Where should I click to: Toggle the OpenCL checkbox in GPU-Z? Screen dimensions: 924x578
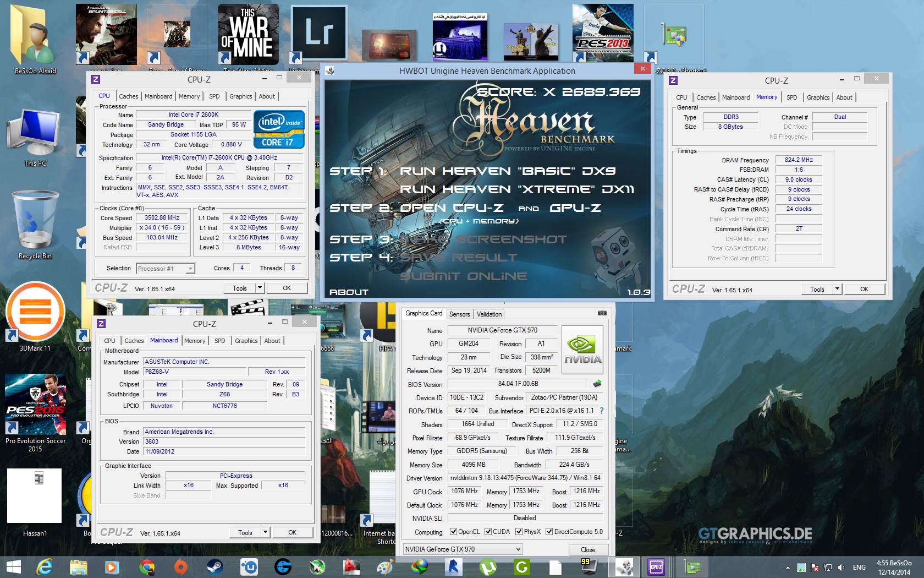click(453, 532)
